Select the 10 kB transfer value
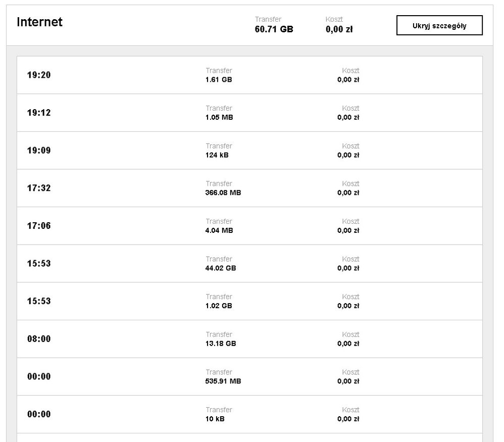The image size is (504, 442). (215, 419)
